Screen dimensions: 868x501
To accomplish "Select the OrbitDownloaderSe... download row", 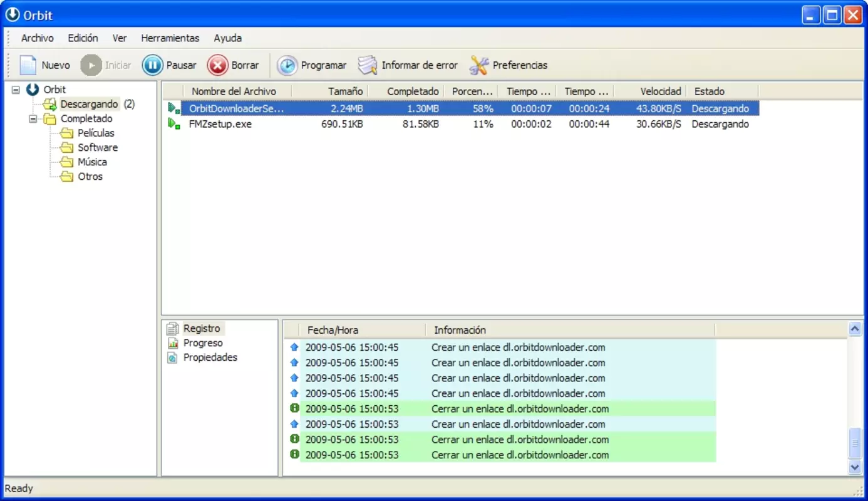I will coord(463,108).
